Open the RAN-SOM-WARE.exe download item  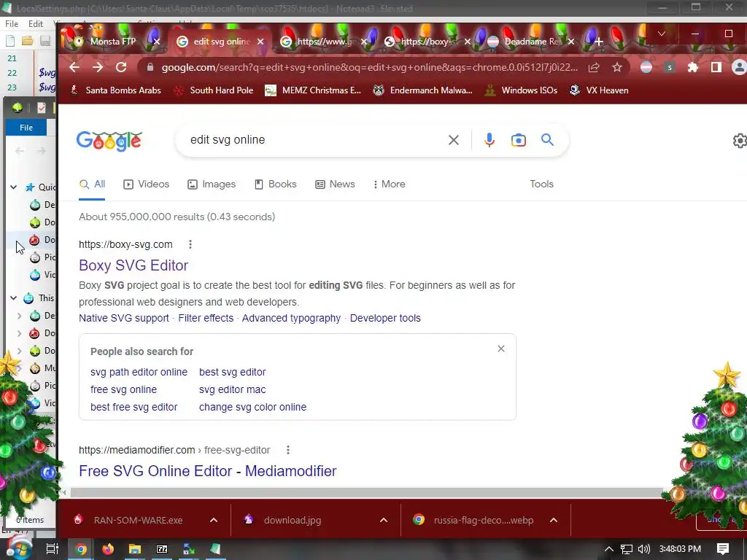(138, 520)
